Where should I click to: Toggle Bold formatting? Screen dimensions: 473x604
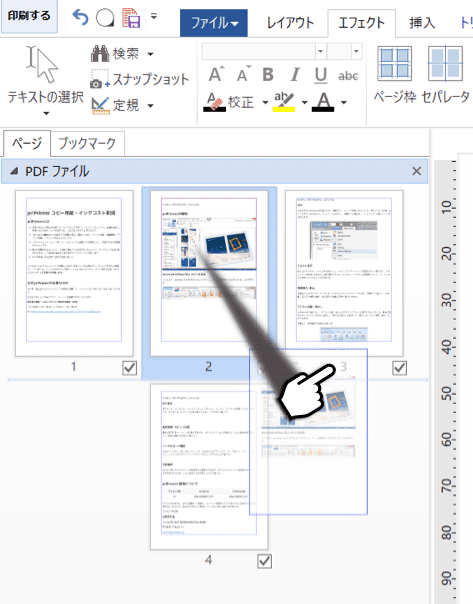click(268, 75)
